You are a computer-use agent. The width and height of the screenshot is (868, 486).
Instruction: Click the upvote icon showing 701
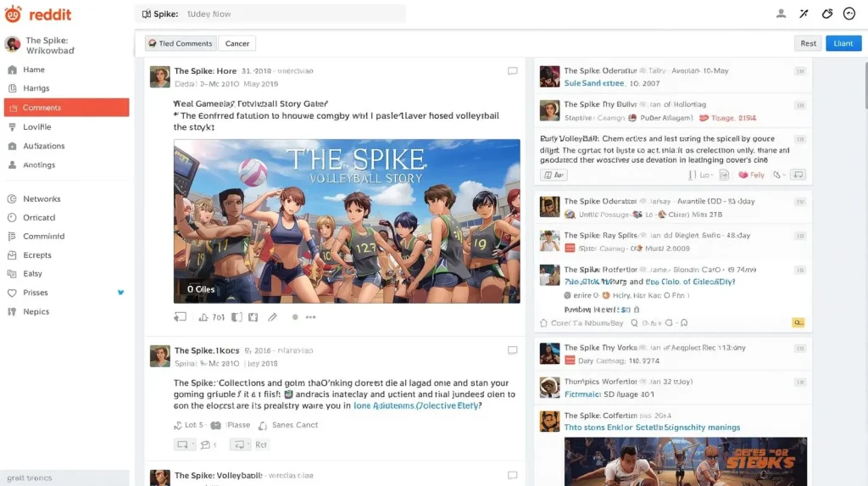click(203, 317)
